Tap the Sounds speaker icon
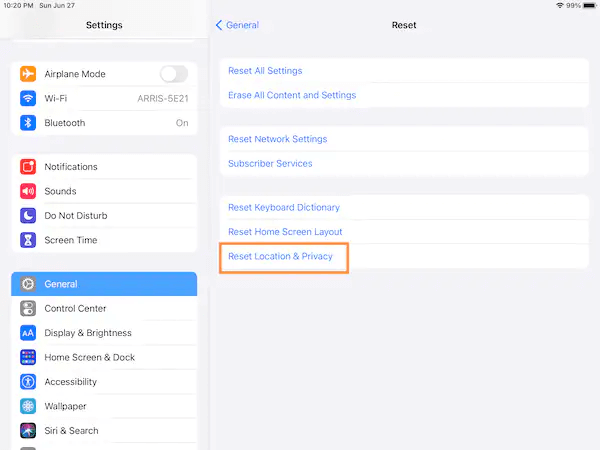 pyautogui.click(x=28, y=191)
